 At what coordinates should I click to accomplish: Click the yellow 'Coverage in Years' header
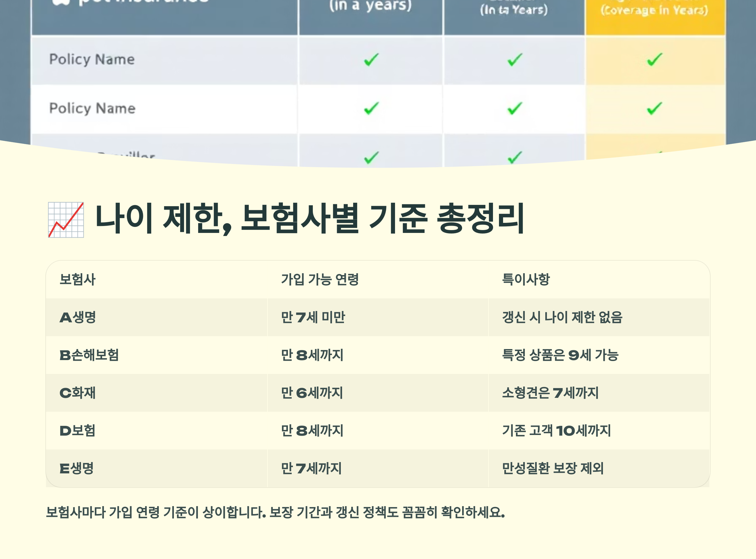click(x=654, y=10)
